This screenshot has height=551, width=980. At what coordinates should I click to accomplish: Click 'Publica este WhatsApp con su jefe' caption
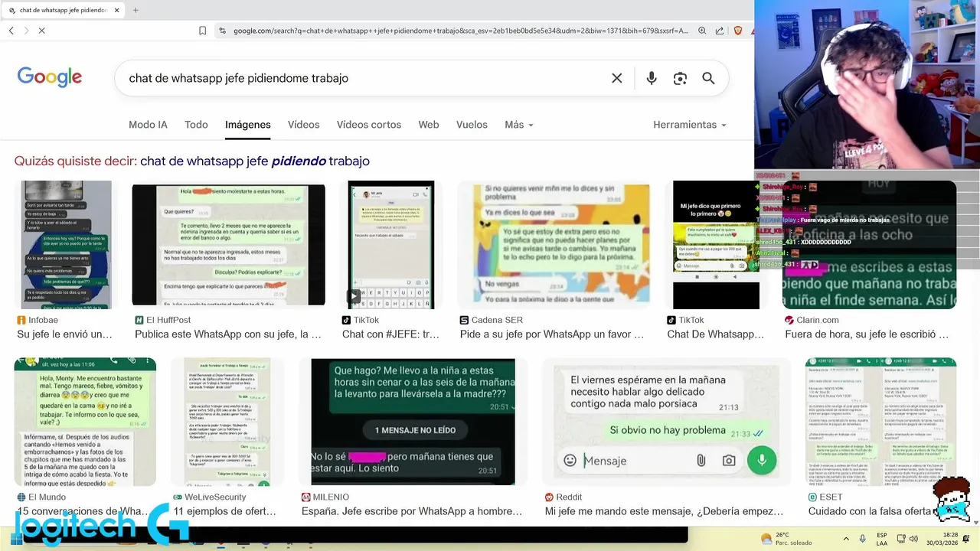(x=228, y=334)
